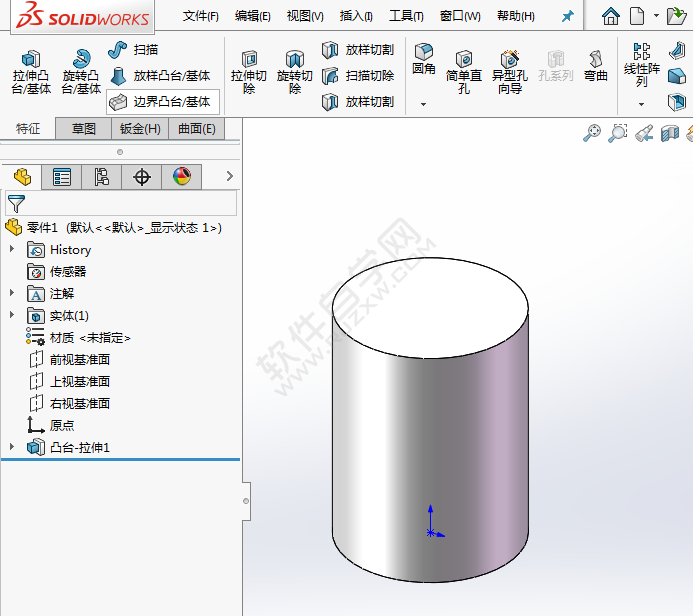Switch to the 特征 (Features) tab
Viewport: 693px width, 616px height.
[28, 129]
